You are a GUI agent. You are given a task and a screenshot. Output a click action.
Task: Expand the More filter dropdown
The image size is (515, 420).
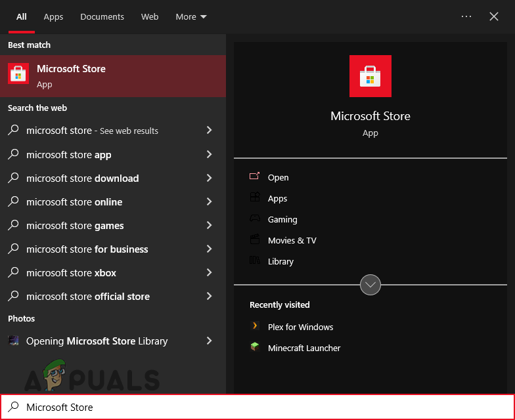click(191, 16)
